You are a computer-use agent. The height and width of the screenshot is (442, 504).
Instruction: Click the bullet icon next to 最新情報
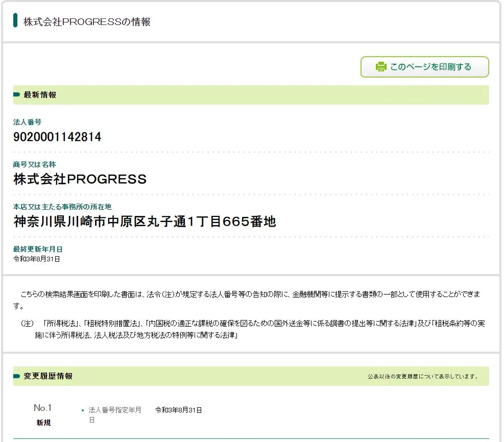tap(17, 95)
